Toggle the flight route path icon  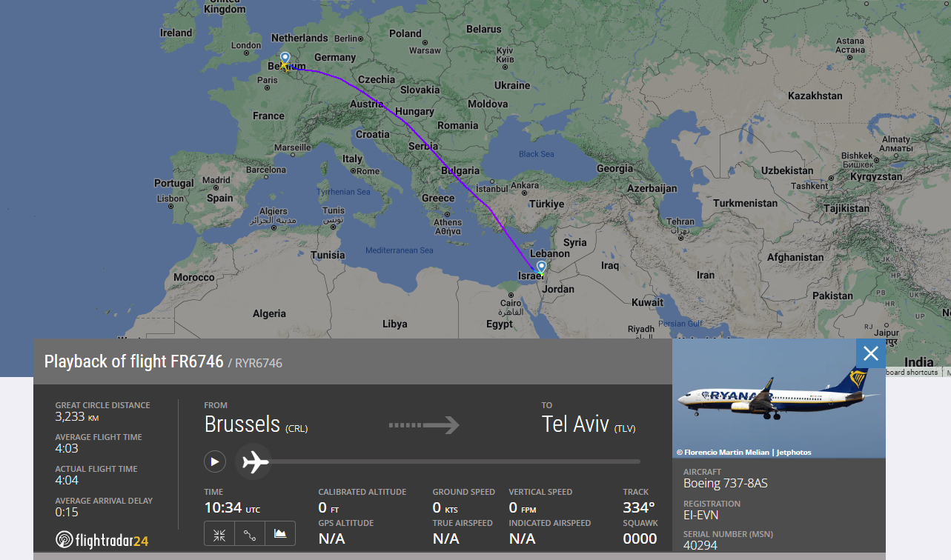pos(250,534)
